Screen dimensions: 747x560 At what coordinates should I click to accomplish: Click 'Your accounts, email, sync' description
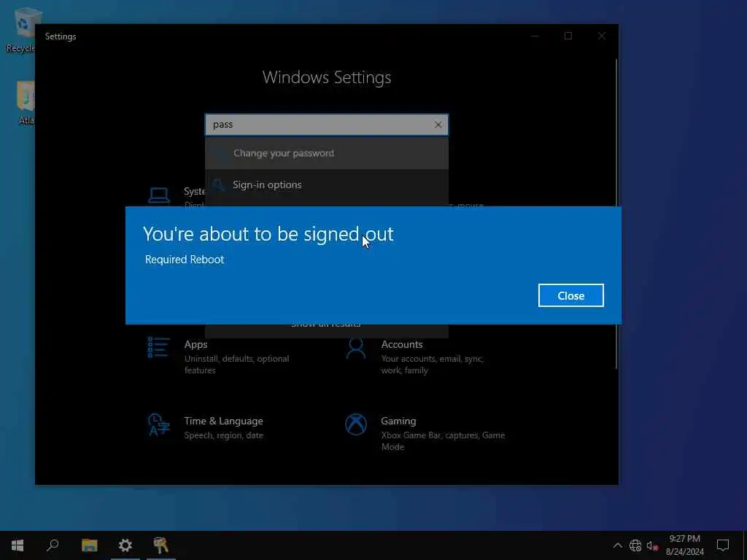click(432, 365)
